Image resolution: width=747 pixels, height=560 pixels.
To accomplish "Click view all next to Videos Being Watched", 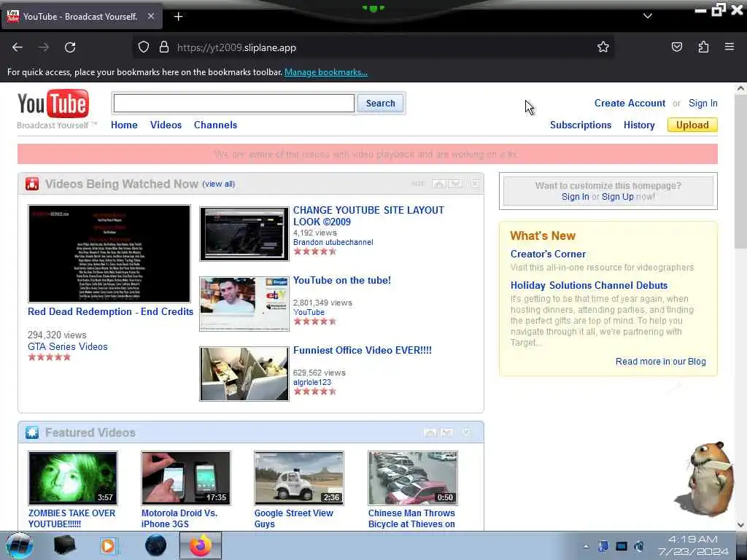I will pos(219,184).
